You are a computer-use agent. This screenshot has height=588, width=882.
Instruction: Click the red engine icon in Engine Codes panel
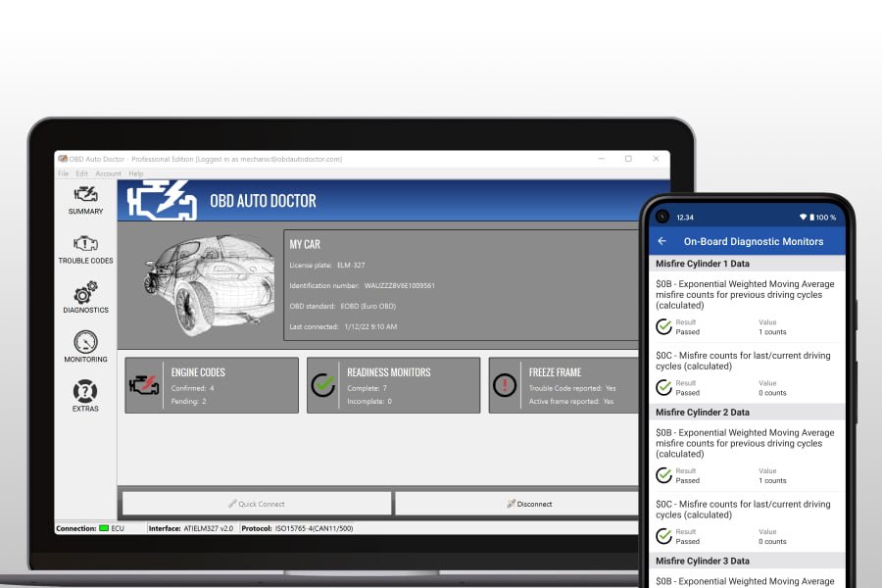click(147, 384)
